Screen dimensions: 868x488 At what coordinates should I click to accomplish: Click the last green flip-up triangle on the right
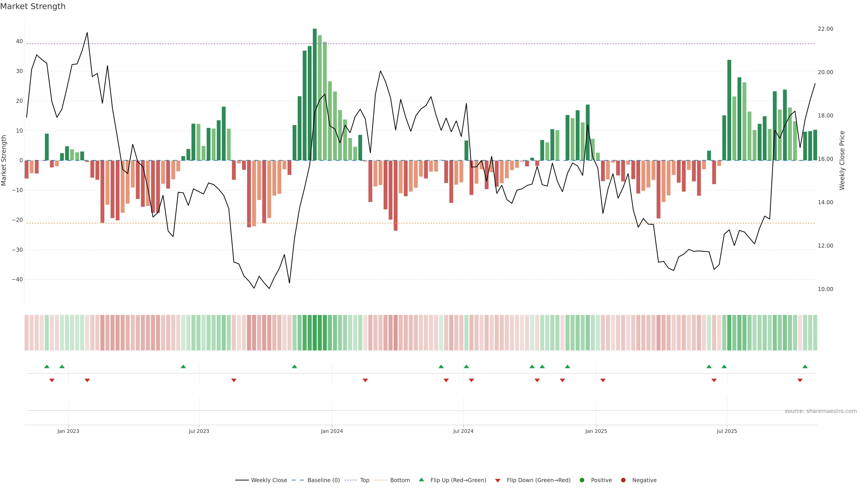(x=805, y=366)
